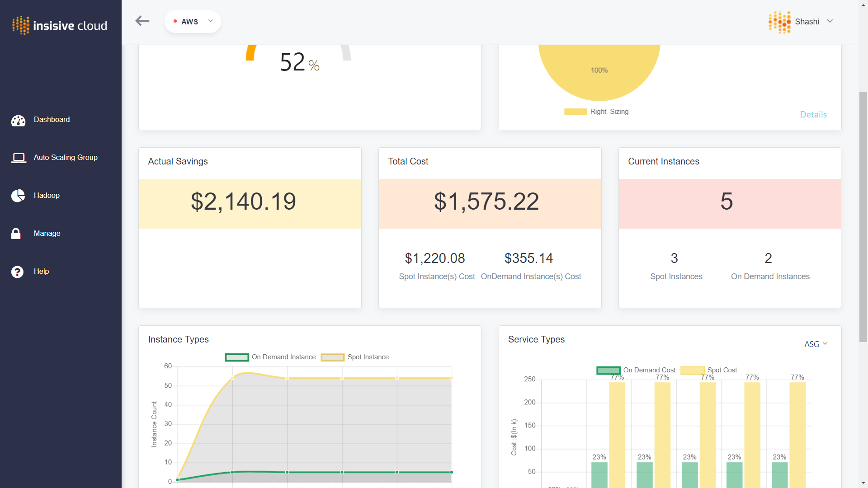Open Dashboard from the sidebar gauge icon
The height and width of the screenshot is (488, 868).
pos(18,120)
